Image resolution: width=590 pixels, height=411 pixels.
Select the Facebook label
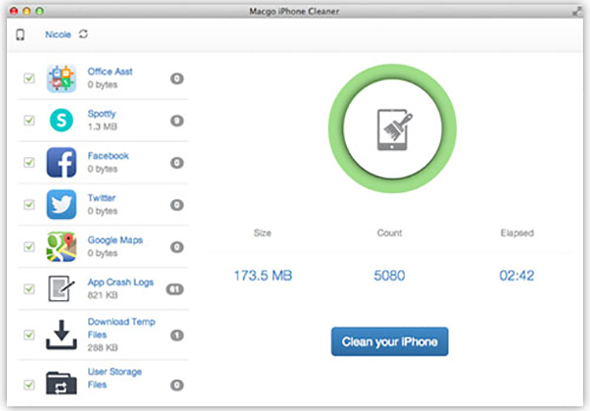coord(108,156)
